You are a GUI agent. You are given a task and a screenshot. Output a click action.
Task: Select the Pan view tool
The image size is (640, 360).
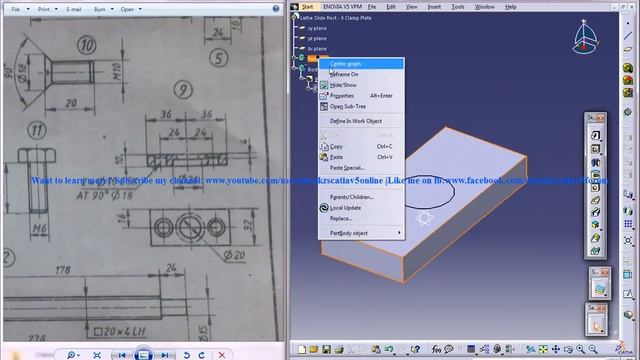(556, 349)
